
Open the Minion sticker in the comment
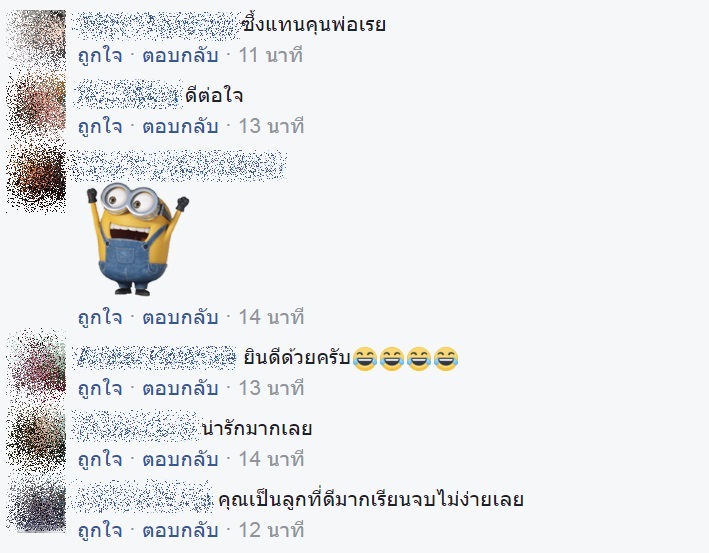(137, 239)
